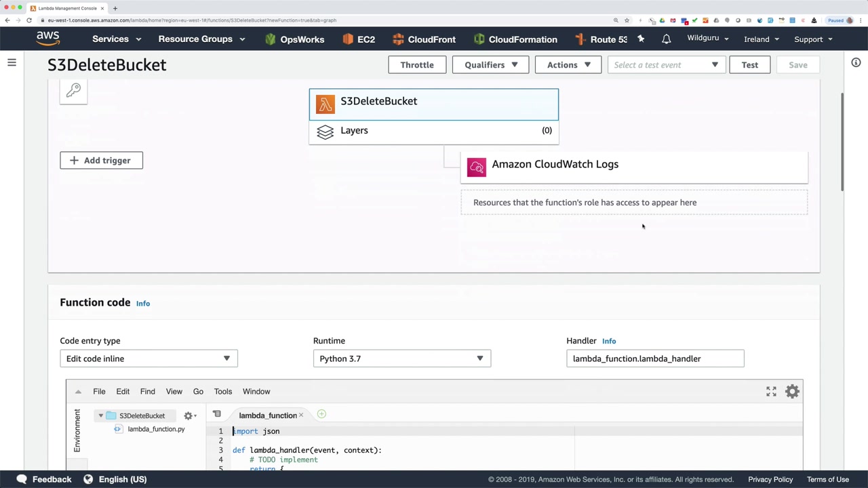Click the Throttle button
Screen dimensions: 868x488
tap(417, 65)
